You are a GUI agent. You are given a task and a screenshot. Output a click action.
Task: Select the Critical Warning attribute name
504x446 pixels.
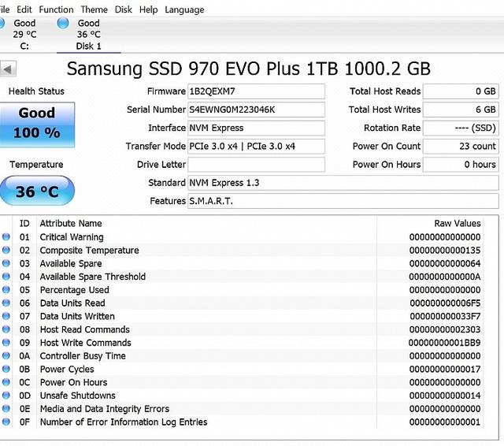click(x=72, y=237)
